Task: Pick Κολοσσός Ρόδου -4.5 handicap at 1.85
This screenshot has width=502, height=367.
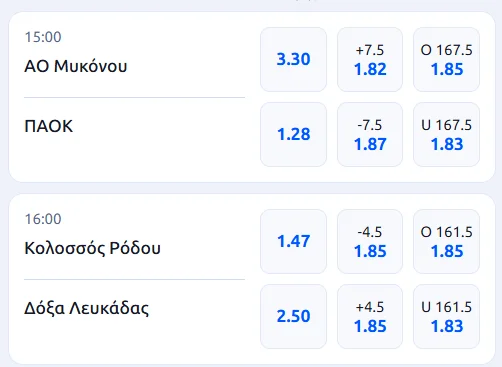Action: pyautogui.click(x=370, y=241)
